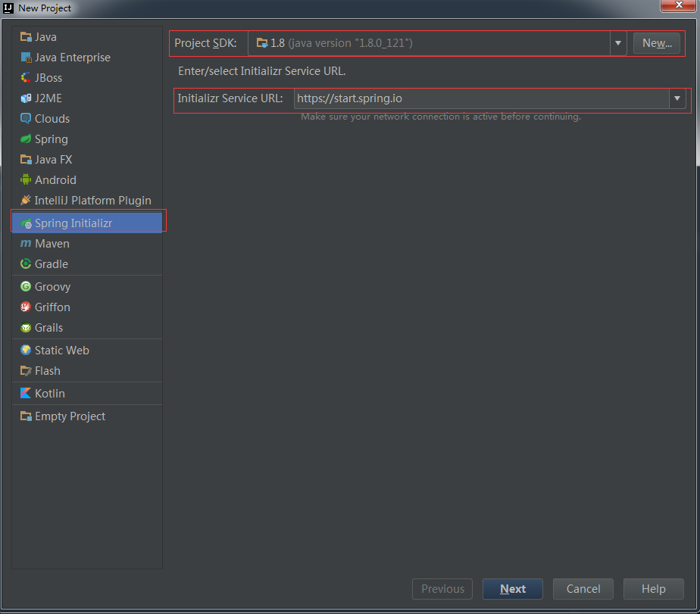
Task: Click the 'Initializr Service URL:' label
Action: [x=230, y=98]
